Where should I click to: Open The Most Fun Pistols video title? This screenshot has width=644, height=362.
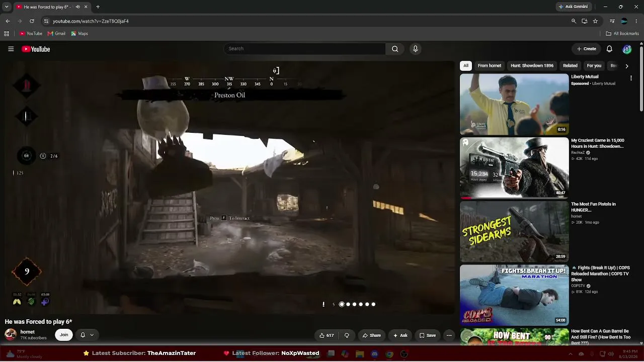pyautogui.click(x=594, y=207)
